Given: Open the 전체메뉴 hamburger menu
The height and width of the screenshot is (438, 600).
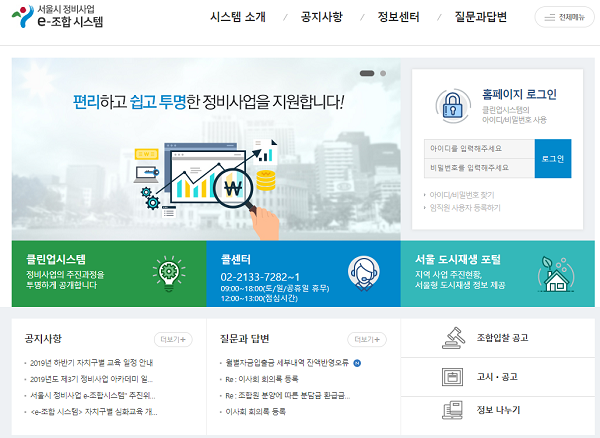Looking at the screenshot, I should [x=564, y=17].
